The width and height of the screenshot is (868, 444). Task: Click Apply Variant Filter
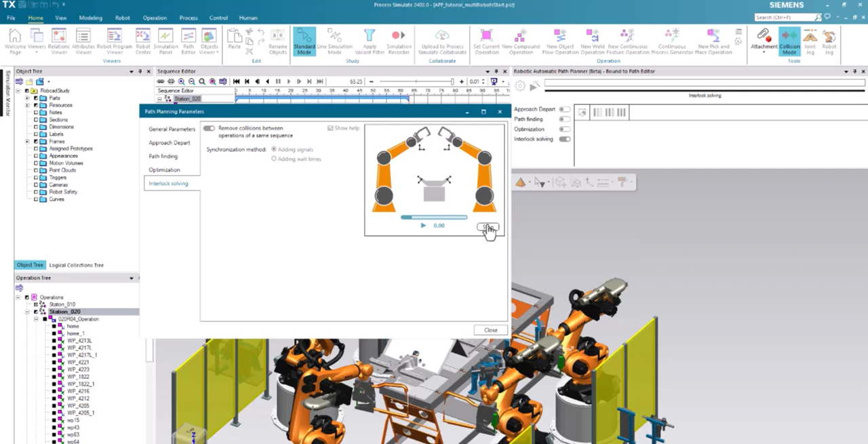pos(370,42)
